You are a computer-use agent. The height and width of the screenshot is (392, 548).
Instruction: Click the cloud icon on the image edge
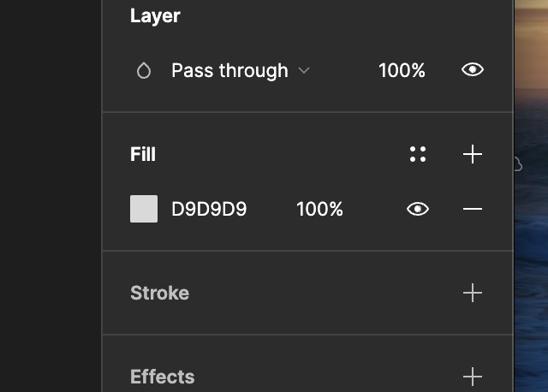[518, 164]
